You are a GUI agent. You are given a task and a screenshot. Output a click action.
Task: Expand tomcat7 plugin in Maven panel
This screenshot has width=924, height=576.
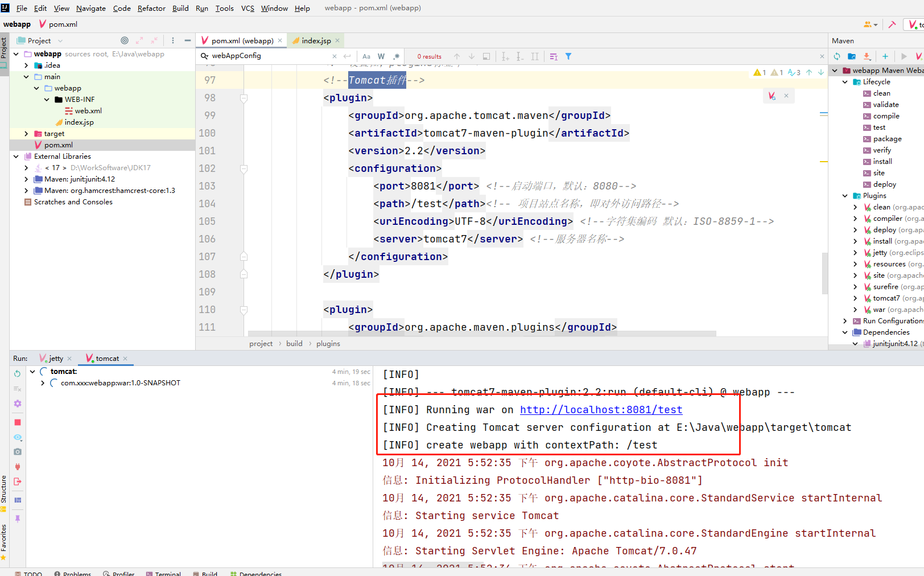(x=855, y=298)
